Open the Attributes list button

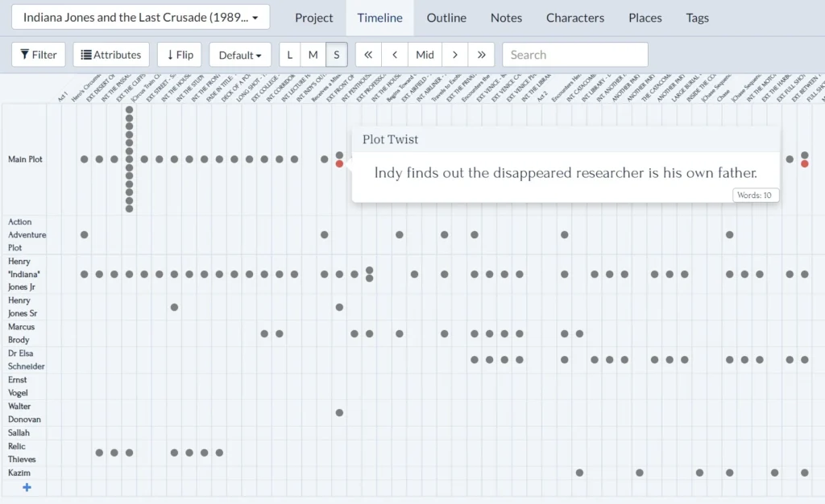(x=111, y=55)
